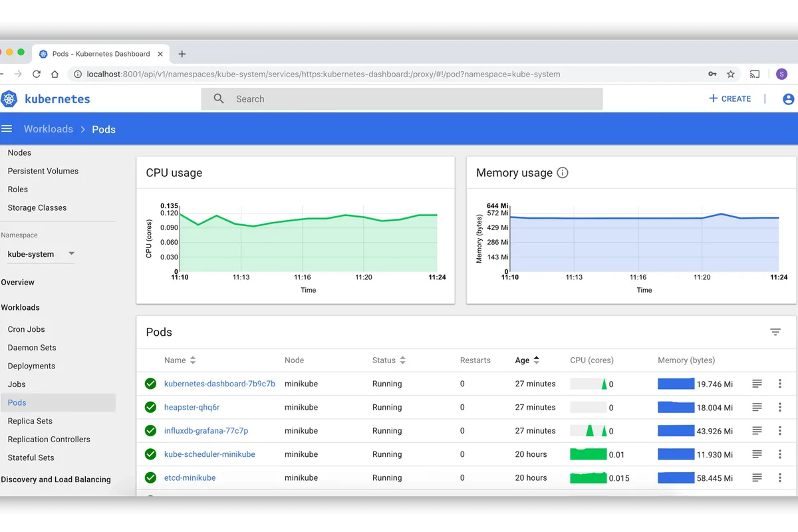This screenshot has width=798, height=532.
Task: Click the green status check for etcd-minikube
Action: click(150, 477)
